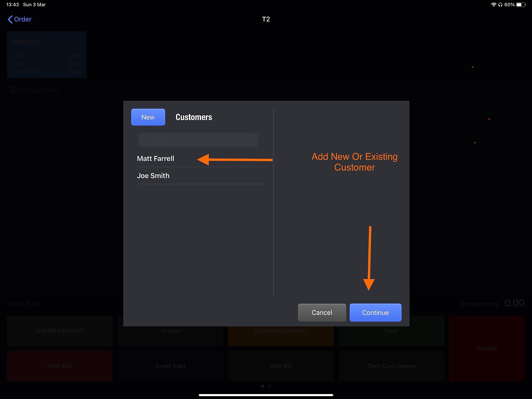Select Joe Smith from customer list
This screenshot has height=399, width=532.
pos(153,176)
